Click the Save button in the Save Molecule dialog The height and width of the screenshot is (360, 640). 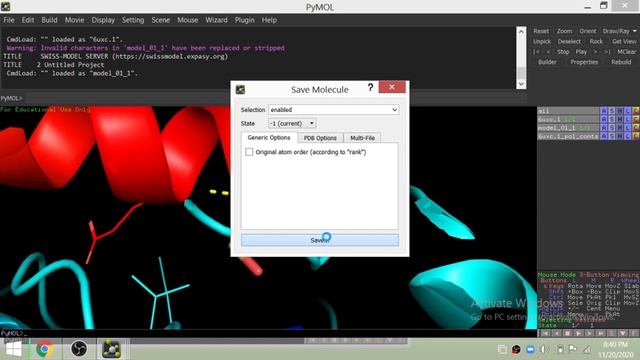point(320,240)
